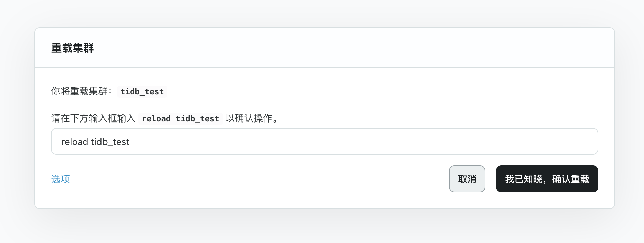
Task: Show additional options below the input
Action: 61,179
